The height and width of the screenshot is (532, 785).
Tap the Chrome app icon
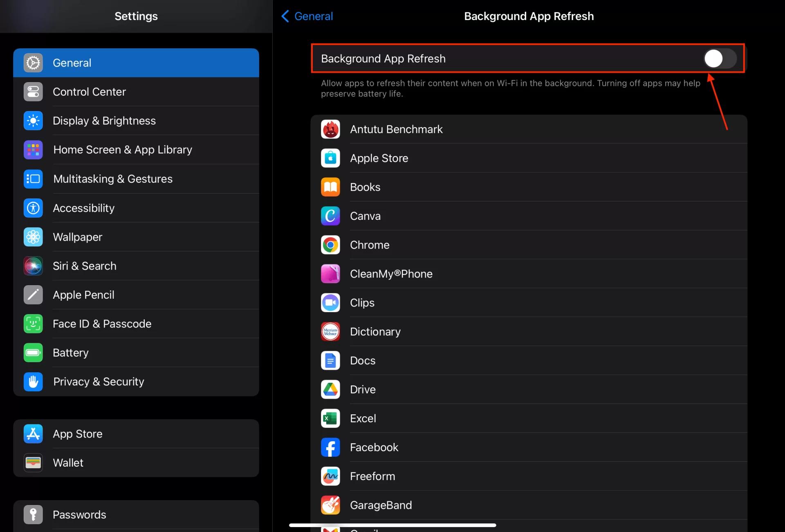[330, 245]
